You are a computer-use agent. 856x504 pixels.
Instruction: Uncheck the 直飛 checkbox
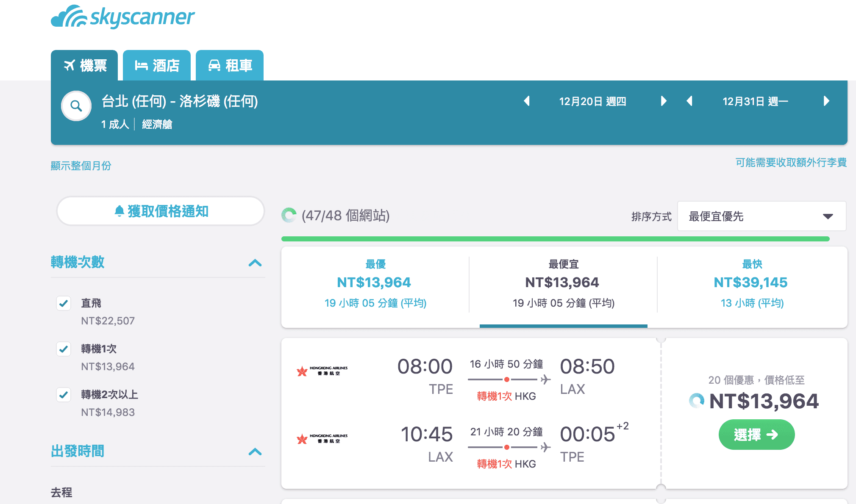click(x=64, y=303)
